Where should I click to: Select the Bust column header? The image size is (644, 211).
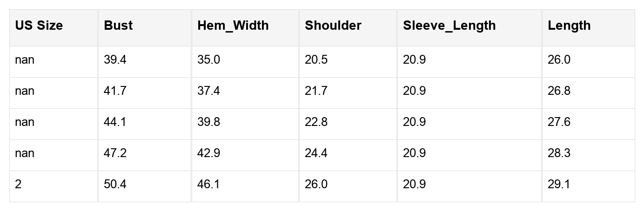tap(118, 26)
